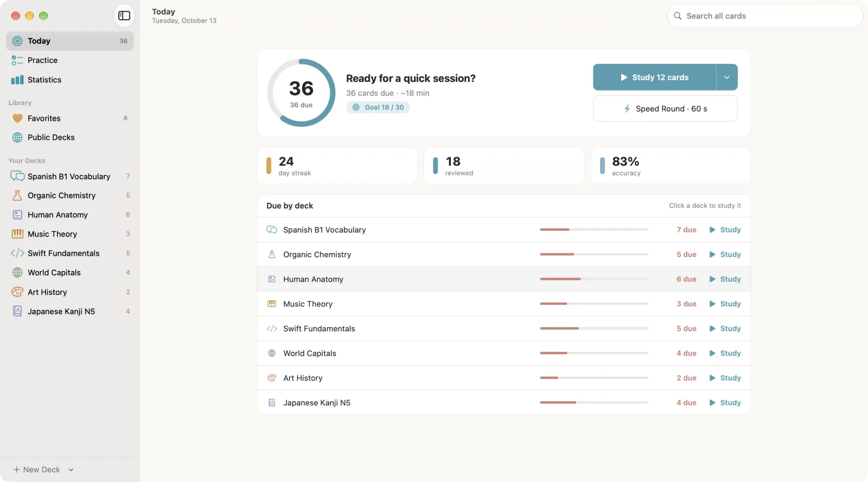Study the Spanish B1 Vocabulary deck
This screenshot has width=868, height=482.
725,230
